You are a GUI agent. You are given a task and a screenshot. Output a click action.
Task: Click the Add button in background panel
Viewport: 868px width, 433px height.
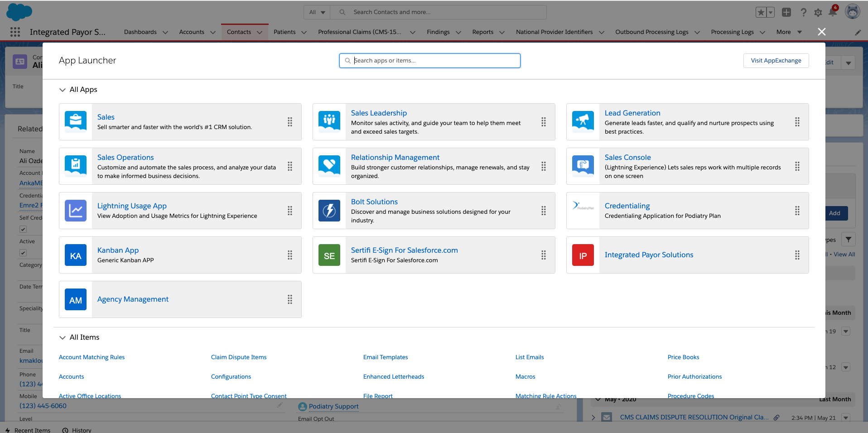834,213
